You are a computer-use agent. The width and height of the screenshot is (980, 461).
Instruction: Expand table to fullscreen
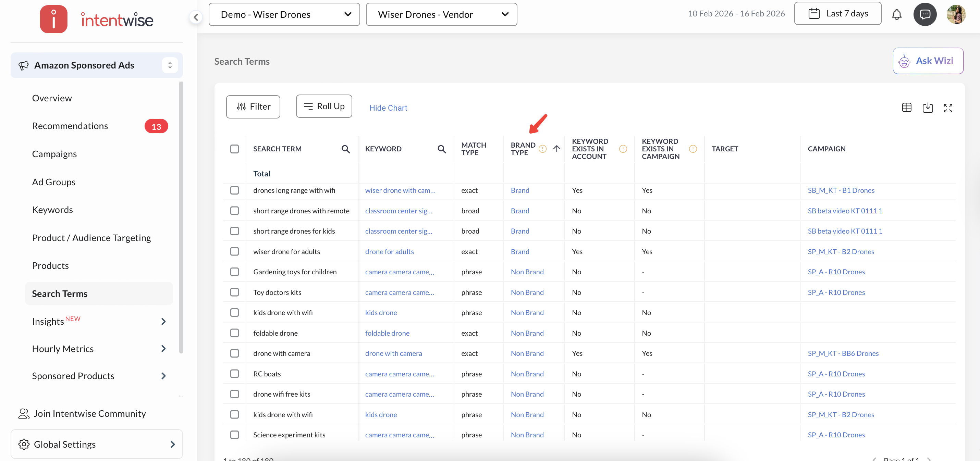[x=948, y=108]
